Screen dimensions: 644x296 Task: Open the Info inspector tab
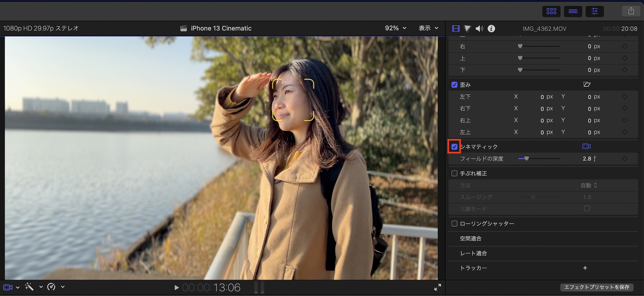(491, 29)
